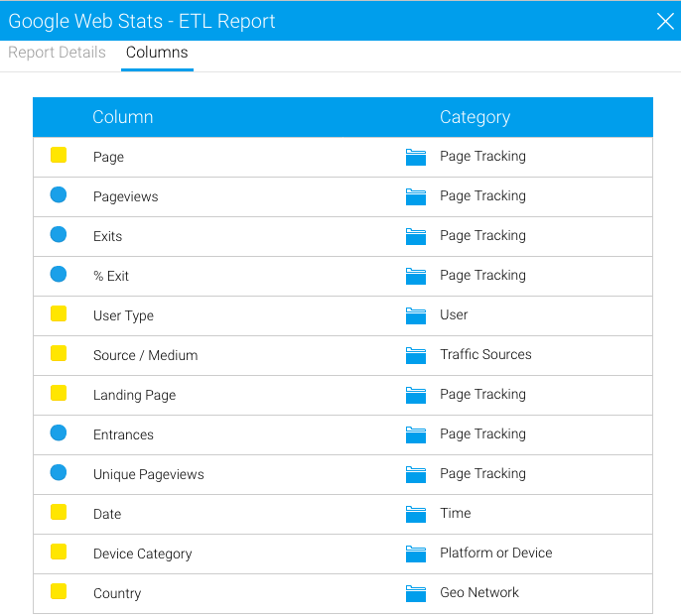The image size is (681, 616).
Task: Click the blue metric icon for % Exit
Action: point(59,274)
